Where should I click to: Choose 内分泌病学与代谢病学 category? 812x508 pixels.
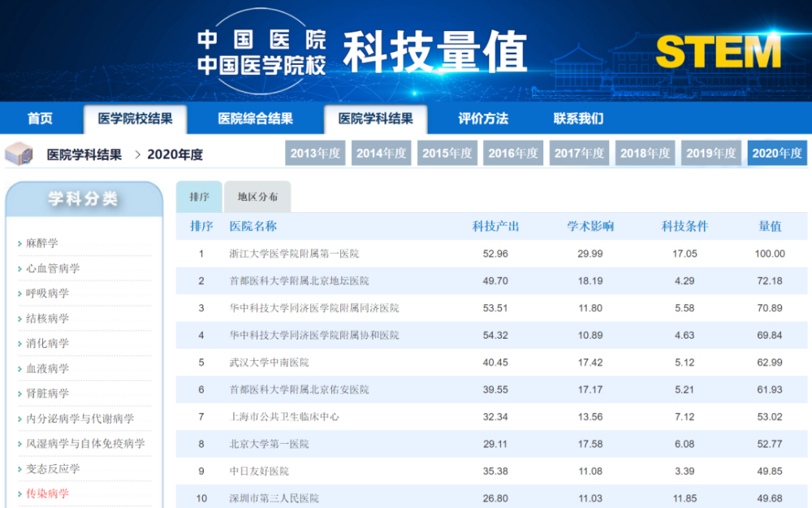(80, 419)
